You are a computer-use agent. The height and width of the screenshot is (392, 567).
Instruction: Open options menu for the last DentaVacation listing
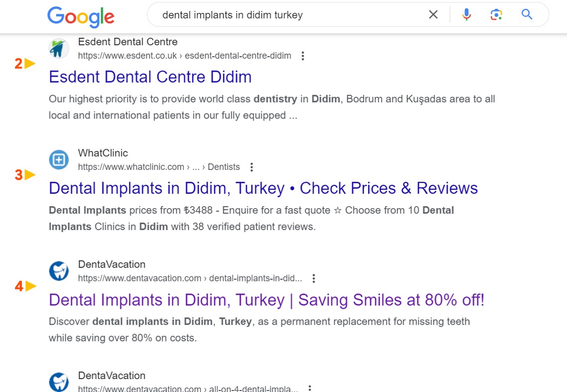pyautogui.click(x=309, y=387)
